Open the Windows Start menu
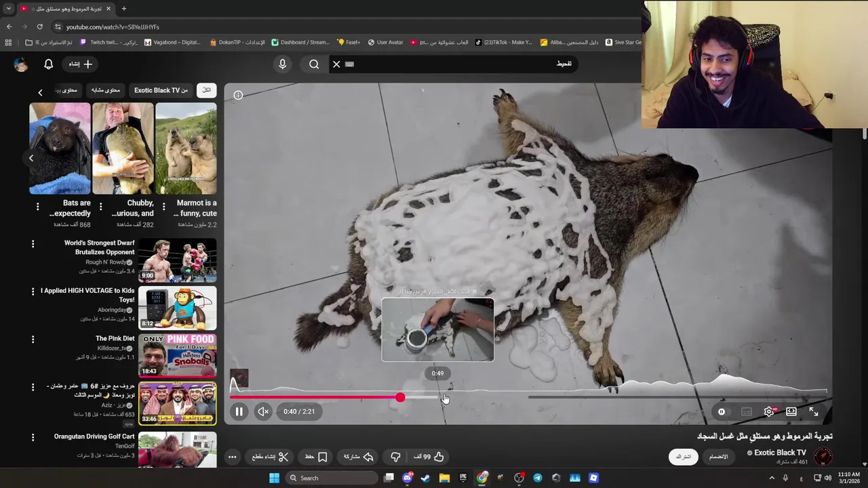Viewport: 868px width, 488px height. pos(274,478)
